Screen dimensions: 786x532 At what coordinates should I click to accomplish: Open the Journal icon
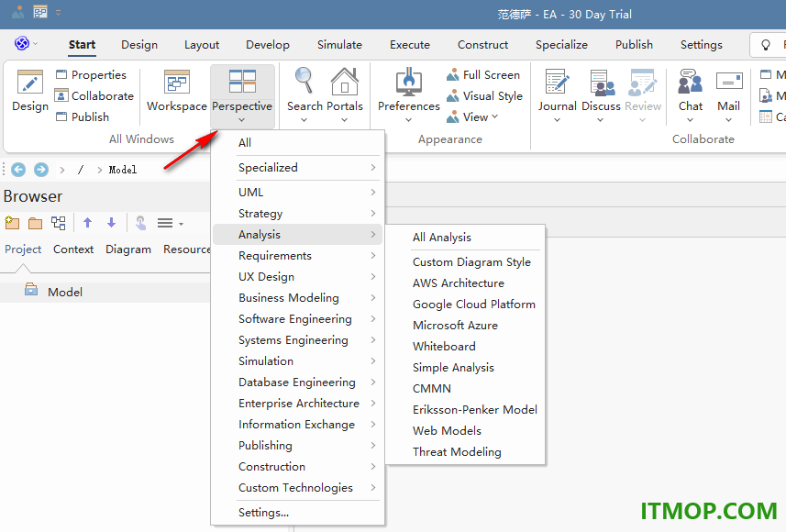click(558, 83)
